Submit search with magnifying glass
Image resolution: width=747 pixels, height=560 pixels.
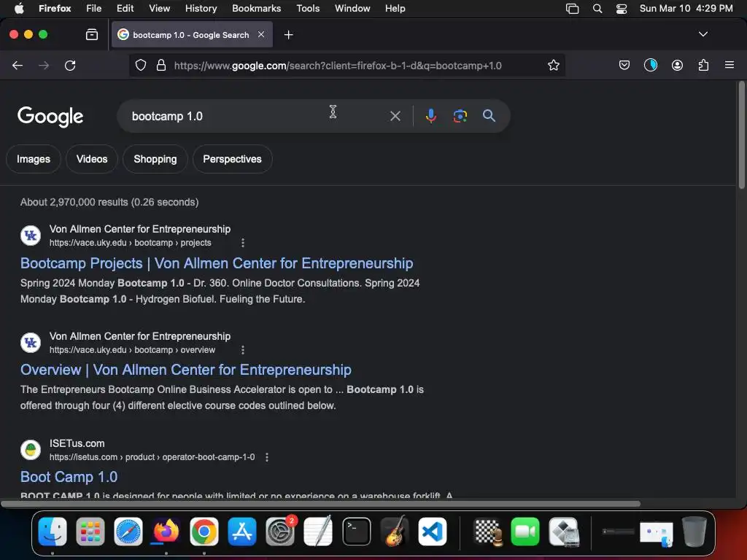[489, 116]
